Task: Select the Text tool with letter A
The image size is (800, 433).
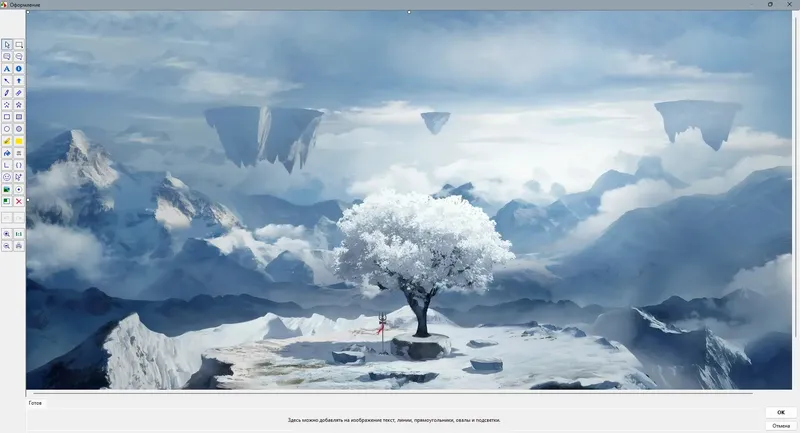Action: (7, 69)
